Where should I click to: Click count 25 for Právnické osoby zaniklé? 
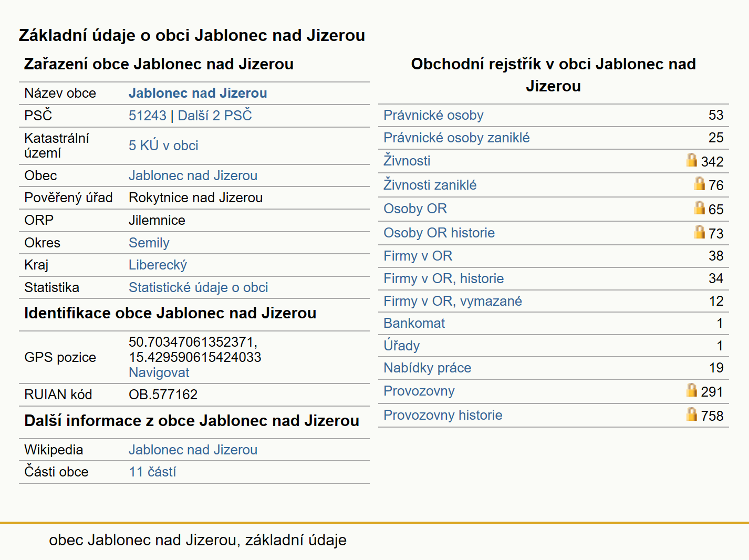click(716, 138)
